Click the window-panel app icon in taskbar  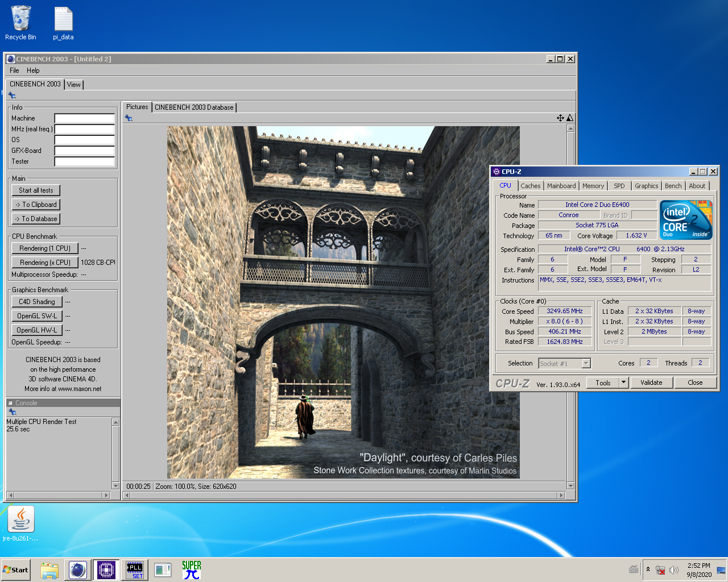(x=163, y=570)
